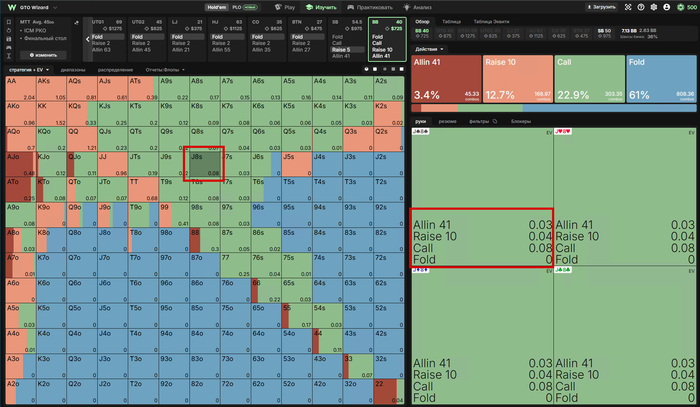Open the Блокеры tab

point(521,121)
